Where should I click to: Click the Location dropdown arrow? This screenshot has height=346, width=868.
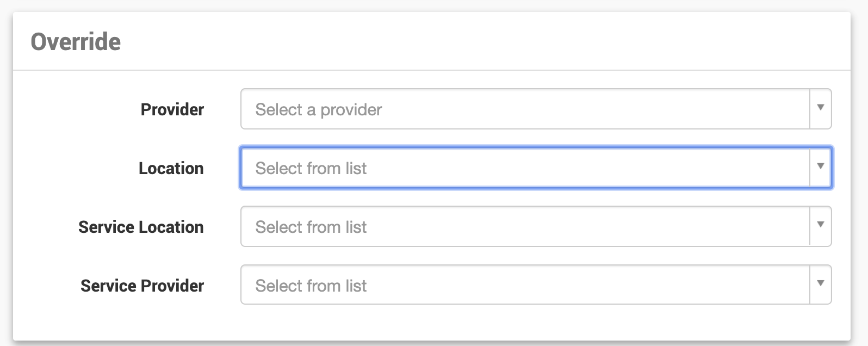point(820,167)
